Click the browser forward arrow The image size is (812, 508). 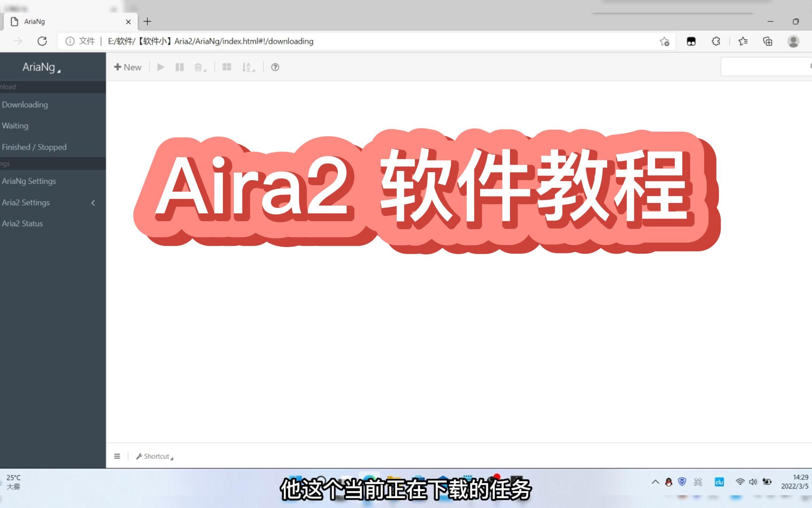tap(17, 41)
